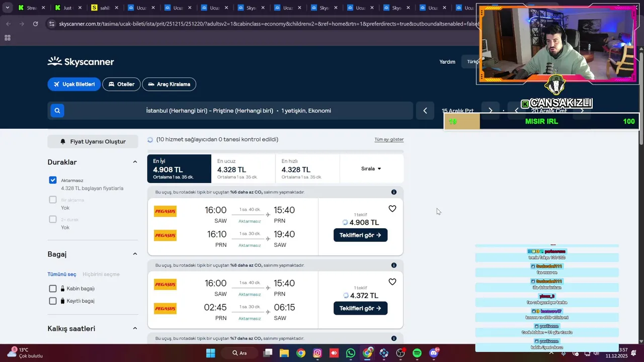Select En ucuz sorting tab
Viewport: 644px width, 362px height.
pos(243,168)
